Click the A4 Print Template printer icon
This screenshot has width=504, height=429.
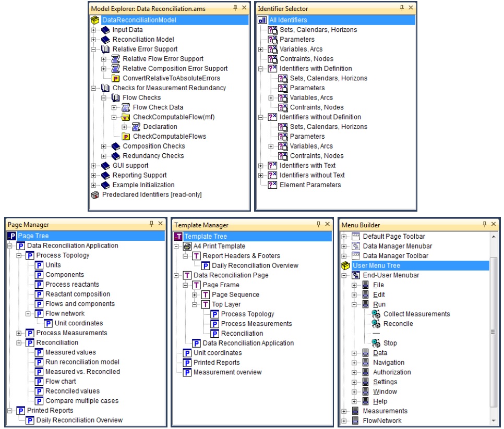point(187,246)
